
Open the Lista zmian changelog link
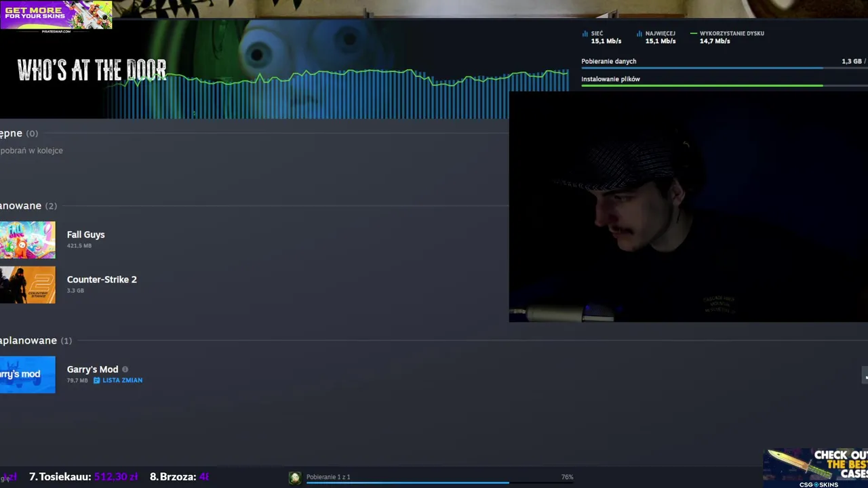pyautogui.click(x=122, y=380)
